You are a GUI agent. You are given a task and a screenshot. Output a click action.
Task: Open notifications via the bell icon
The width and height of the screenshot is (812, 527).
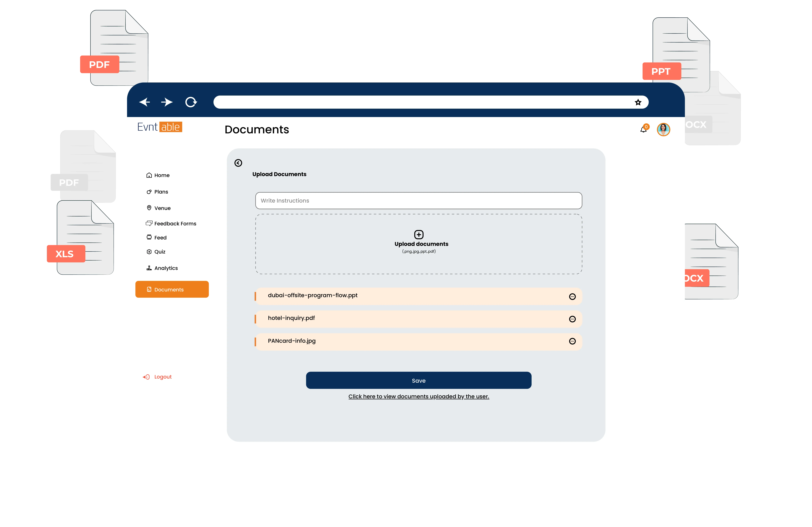pos(643,129)
